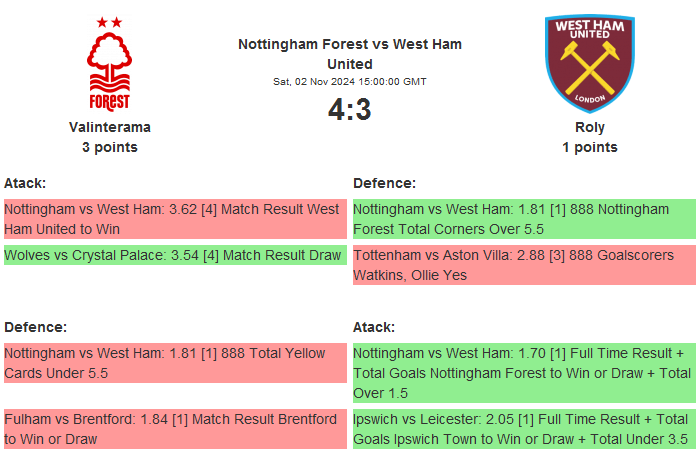Screen dimensions: 700x460
Task: Click the bottom-left Defence heading
Action: [x=35, y=327]
